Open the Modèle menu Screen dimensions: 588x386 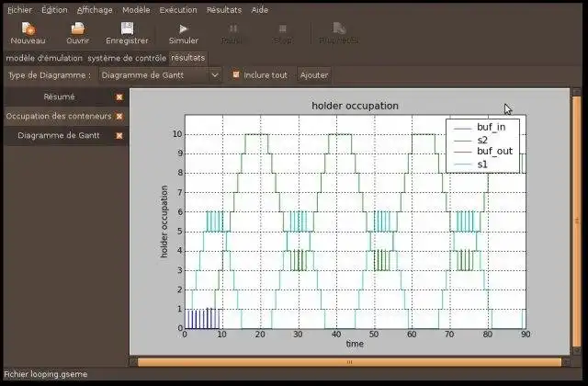click(136, 10)
